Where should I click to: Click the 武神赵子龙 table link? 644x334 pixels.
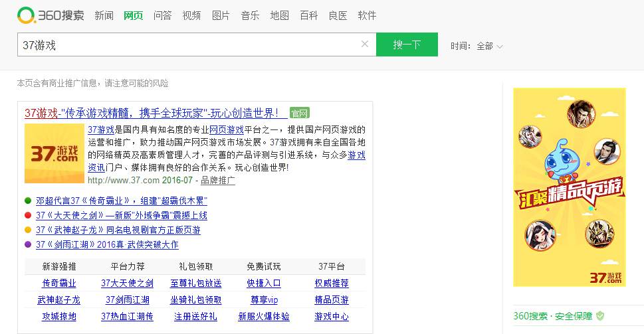pyautogui.click(x=58, y=300)
